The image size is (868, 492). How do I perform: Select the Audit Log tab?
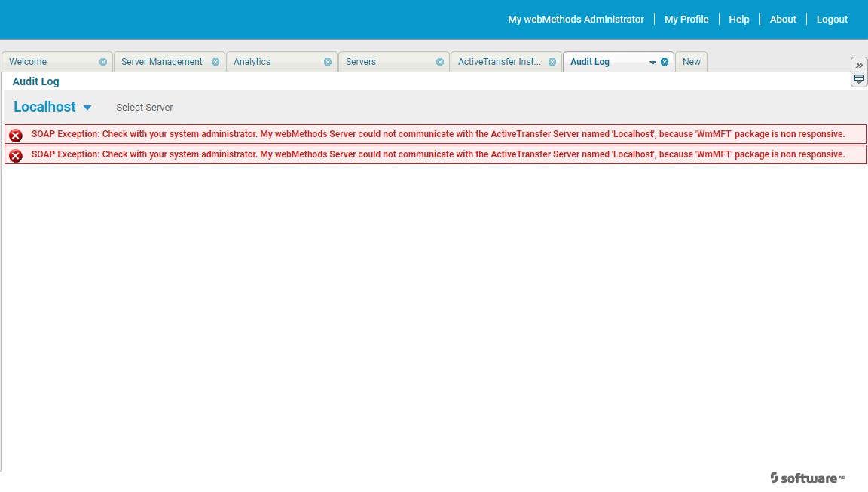[590, 62]
